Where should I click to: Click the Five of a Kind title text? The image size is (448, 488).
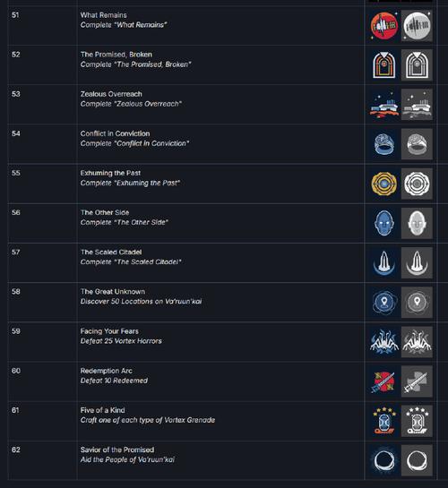click(x=102, y=410)
